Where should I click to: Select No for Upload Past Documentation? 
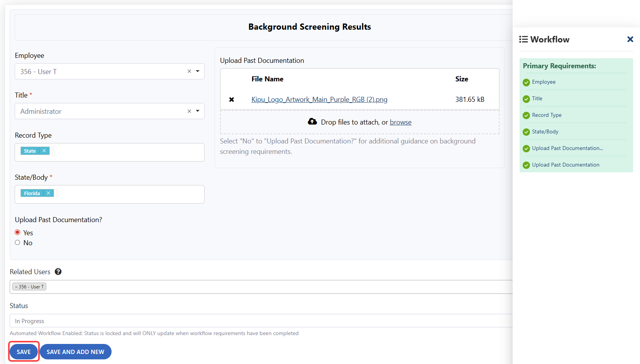click(x=17, y=243)
